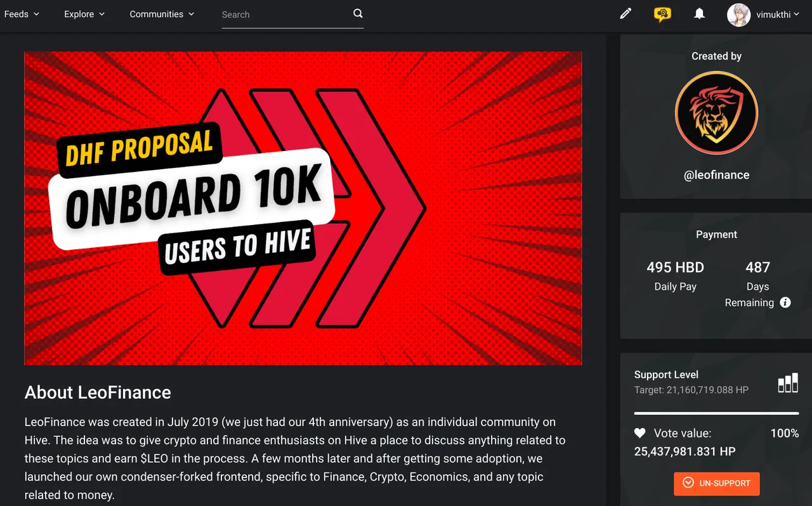Open notifications bell icon

pyautogui.click(x=699, y=13)
